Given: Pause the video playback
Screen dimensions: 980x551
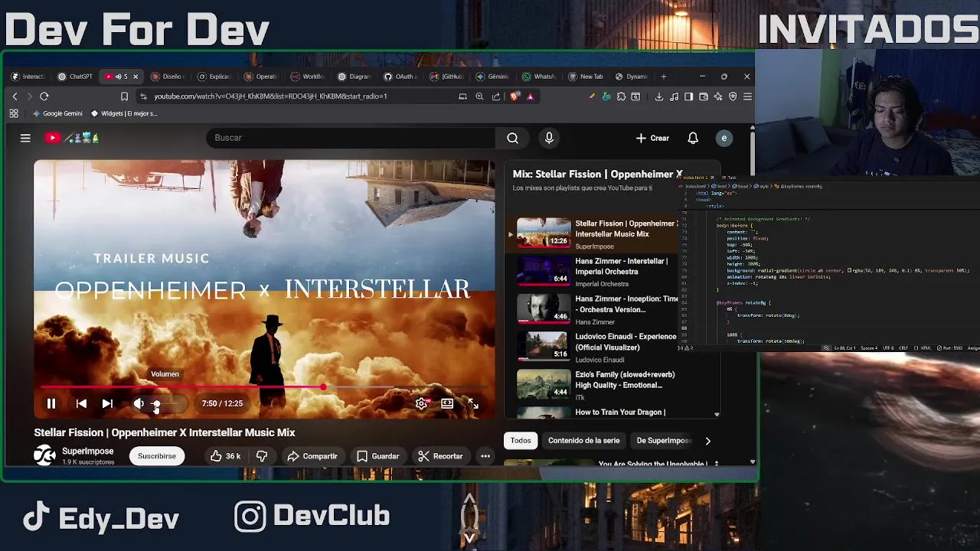Looking at the screenshot, I should point(51,403).
